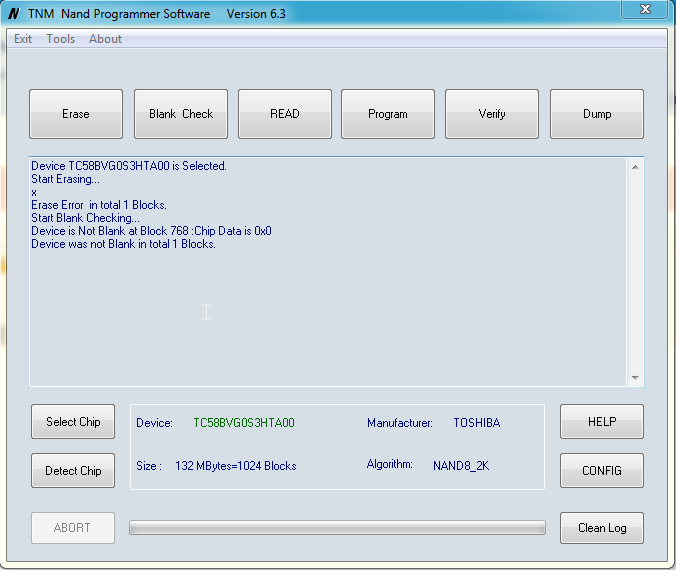Click the operation progress bar
This screenshot has height=570, width=676.
click(x=337, y=528)
